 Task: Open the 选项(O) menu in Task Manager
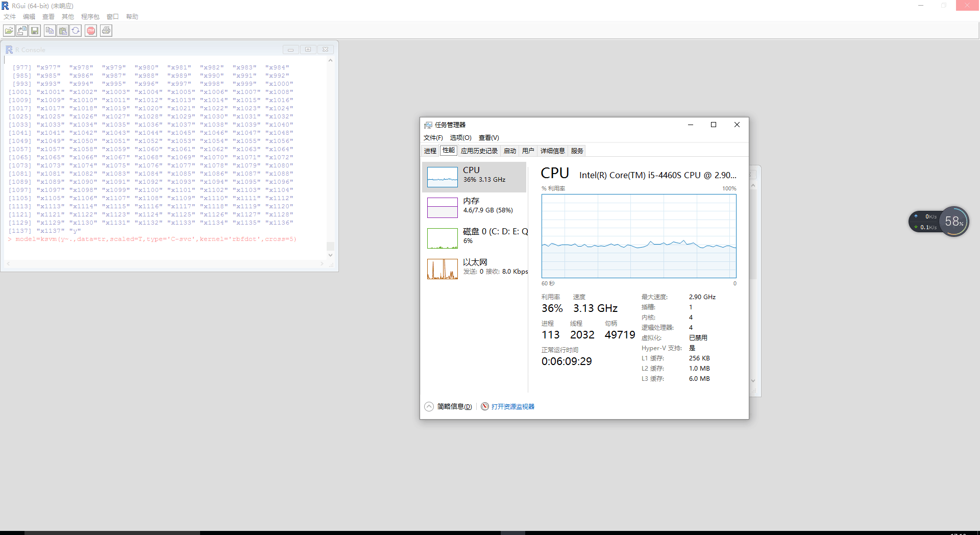click(461, 138)
